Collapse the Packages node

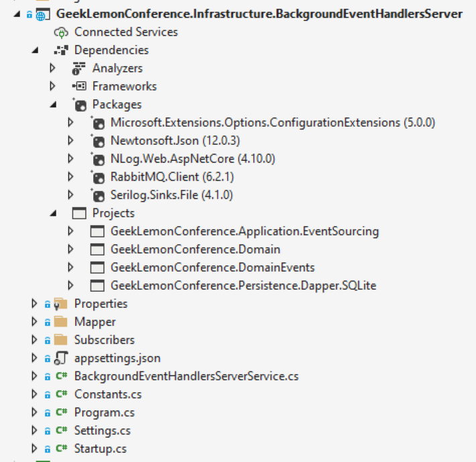(54, 105)
